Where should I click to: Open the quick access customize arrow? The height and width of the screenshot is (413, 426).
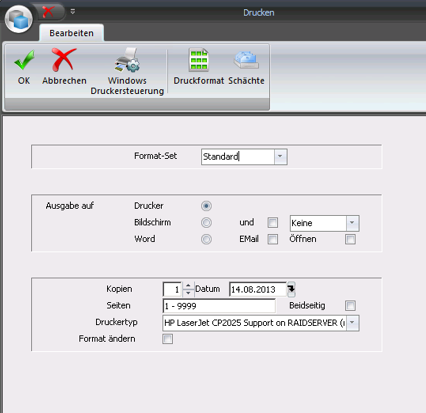(x=73, y=12)
